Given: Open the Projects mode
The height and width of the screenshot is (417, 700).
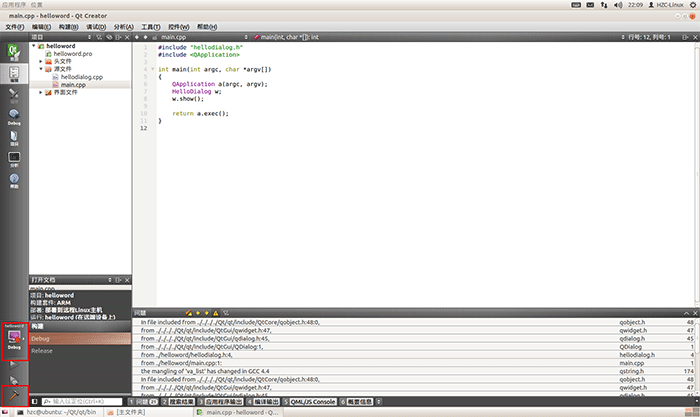Looking at the screenshot, I should (14, 138).
